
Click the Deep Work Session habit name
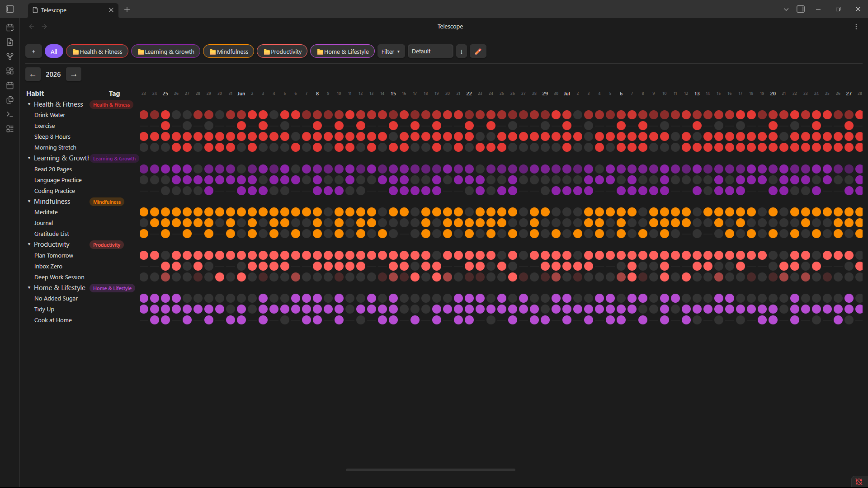click(59, 277)
